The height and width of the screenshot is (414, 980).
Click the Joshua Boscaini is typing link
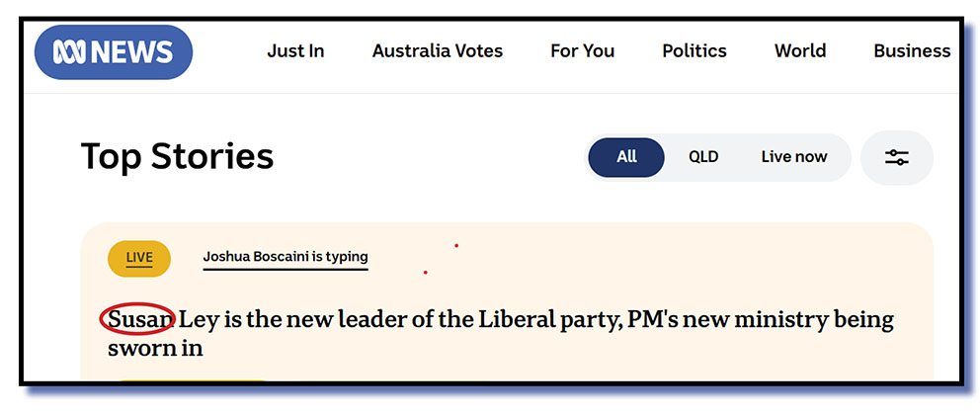click(285, 258)
